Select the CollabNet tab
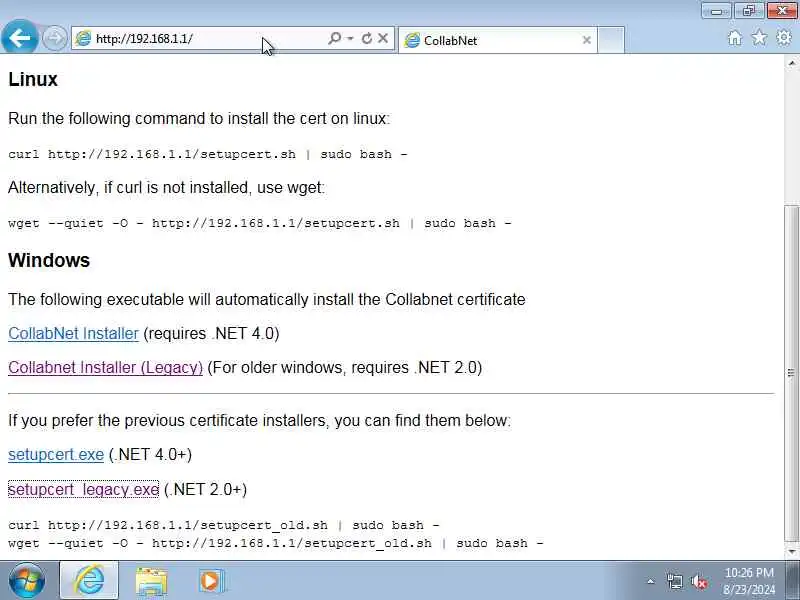The height and width of the screenshot is (600, 800). click(497, 40)
